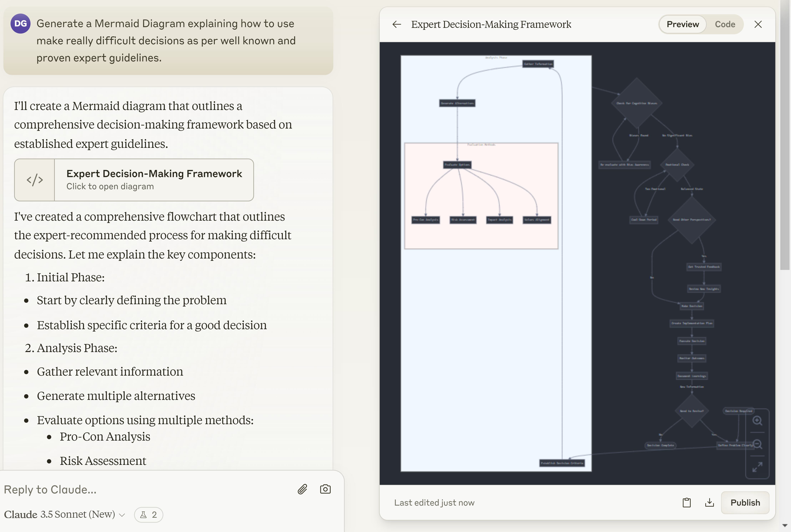Close the artifact panel
The height and width of the screenshot is (532, 791).
pyautogui.click(x=758, y=24)
